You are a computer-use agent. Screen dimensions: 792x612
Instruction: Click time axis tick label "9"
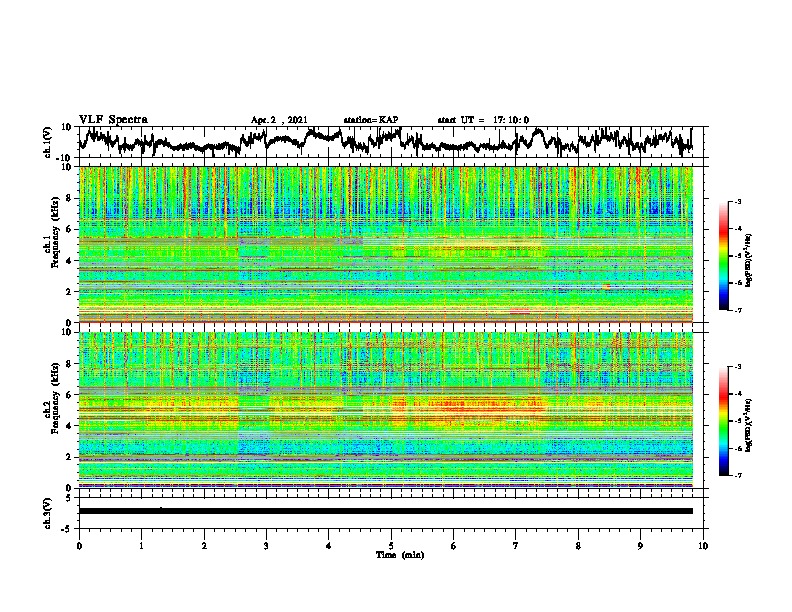click(x=640, y=546)
